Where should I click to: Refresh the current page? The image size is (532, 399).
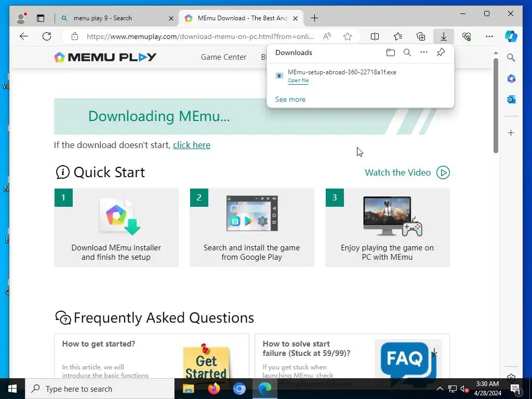(47, 36)
